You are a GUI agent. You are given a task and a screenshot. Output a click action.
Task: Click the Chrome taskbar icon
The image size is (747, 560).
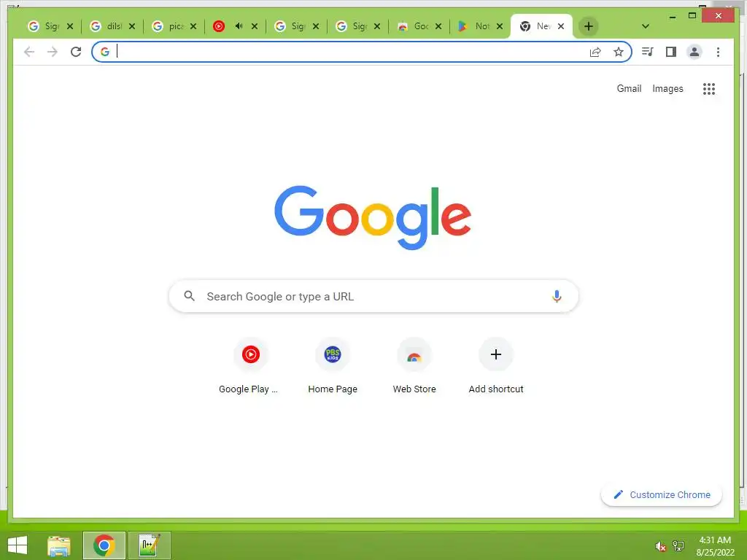coord(104,545)
